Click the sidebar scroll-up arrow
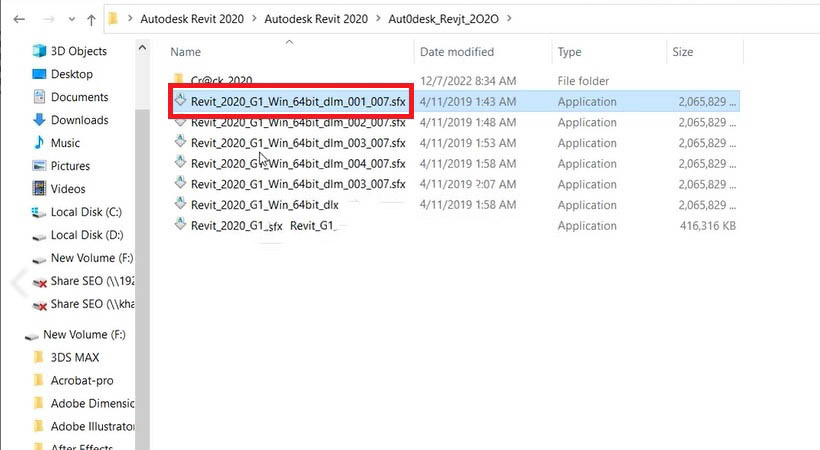820x450 pixels. point(142,48)
